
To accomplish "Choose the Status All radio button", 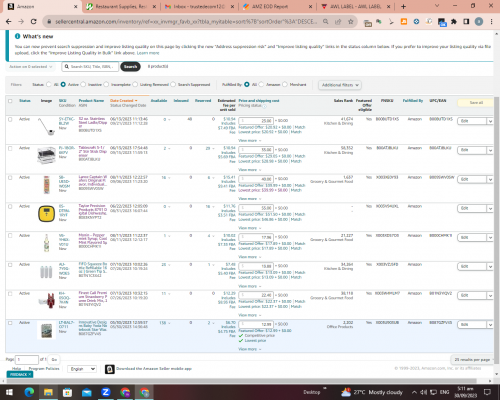I will (49, 85).
